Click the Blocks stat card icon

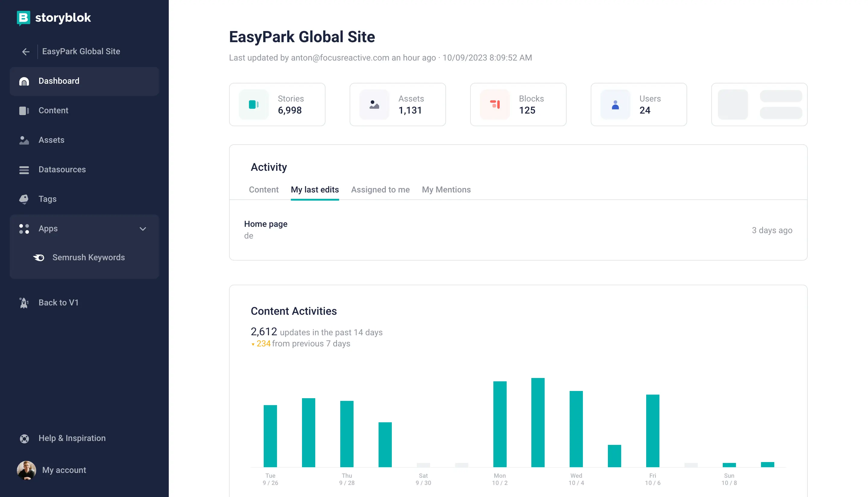tap(495, 105)
